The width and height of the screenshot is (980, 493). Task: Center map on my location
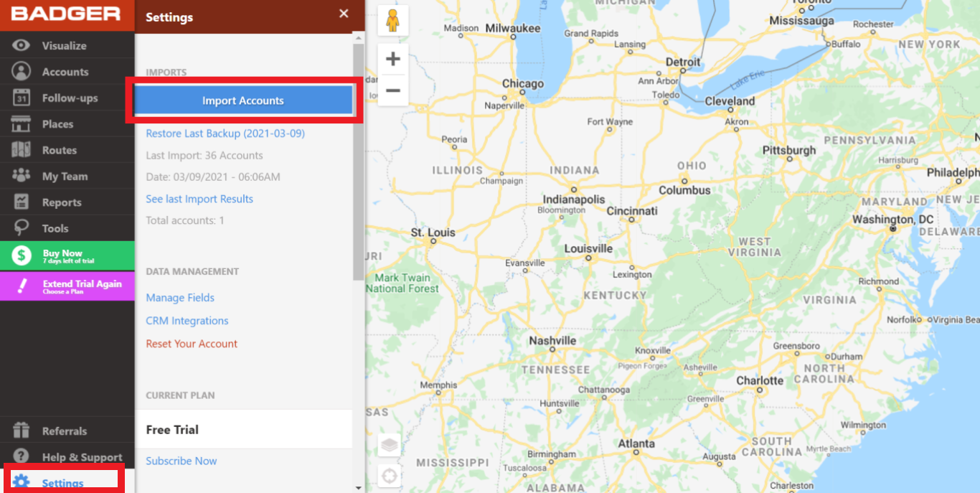click(x=390, y=475)
